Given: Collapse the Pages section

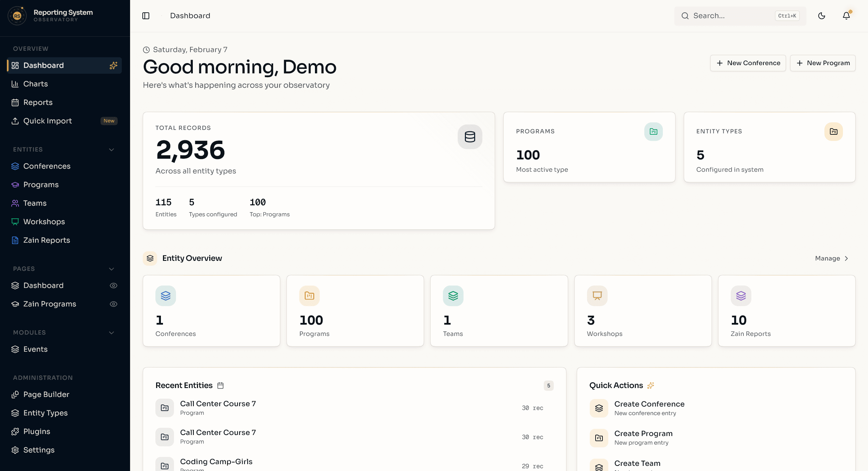Looking at the screenshot, I should [x=111, y=269].
